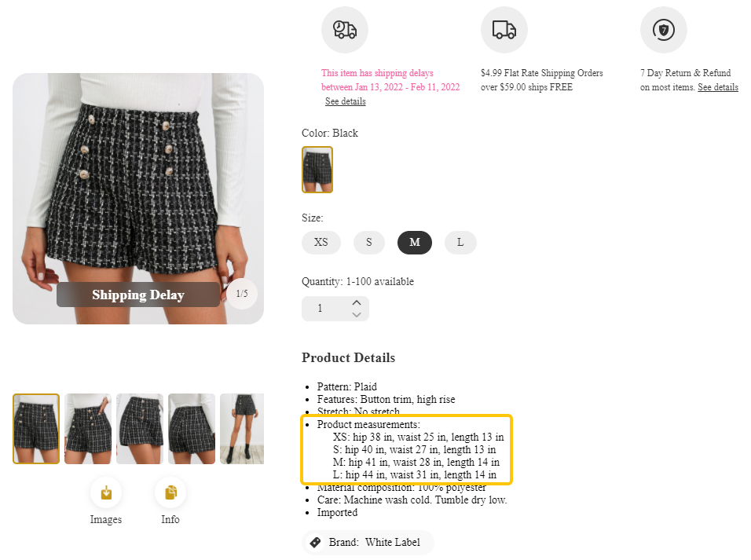This screenshot has height=560, width=751.
Task: Click the brand tag icon
Action: pyautogui.click(x=316, y=542)
